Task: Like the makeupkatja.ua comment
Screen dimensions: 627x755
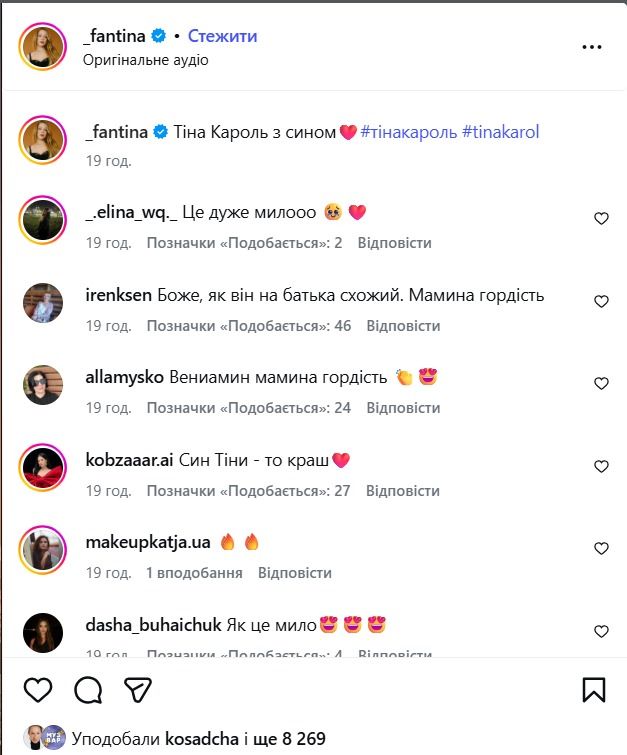Action: pos(601,549)
